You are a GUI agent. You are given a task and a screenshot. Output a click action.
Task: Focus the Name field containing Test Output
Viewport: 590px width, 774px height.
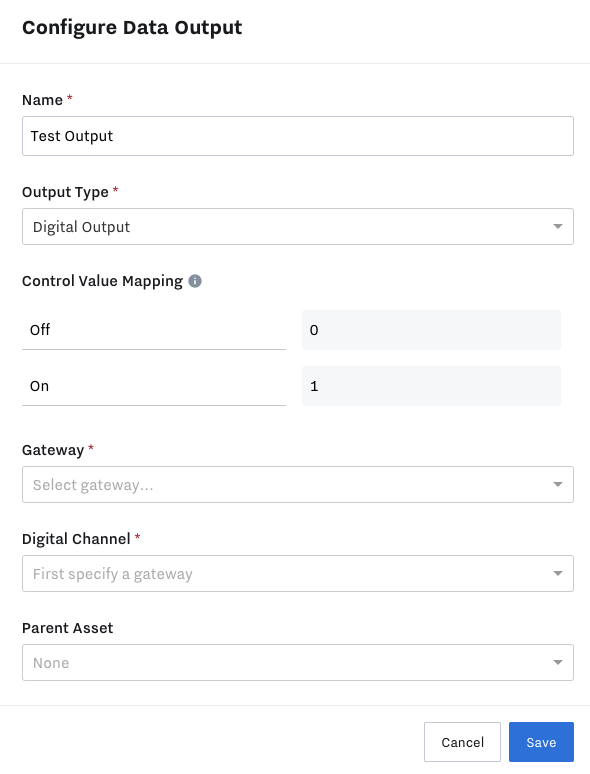tap(298, 136)
